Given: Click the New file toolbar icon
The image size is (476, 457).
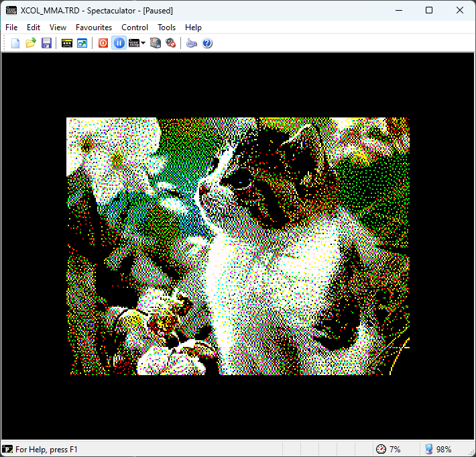Looking at the screenshot, I should click(15, 43).
